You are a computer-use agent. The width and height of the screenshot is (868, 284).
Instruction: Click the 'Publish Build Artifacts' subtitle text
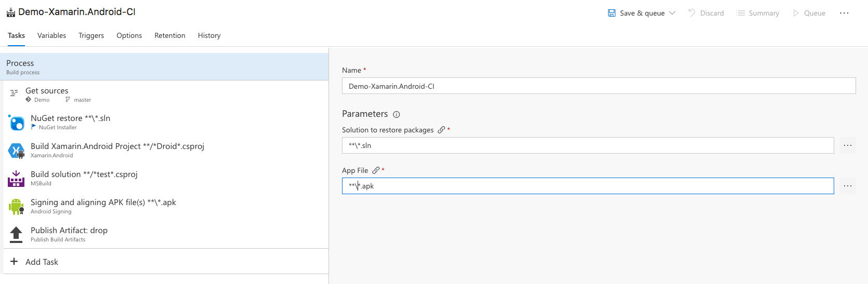(x=58, y=239)
